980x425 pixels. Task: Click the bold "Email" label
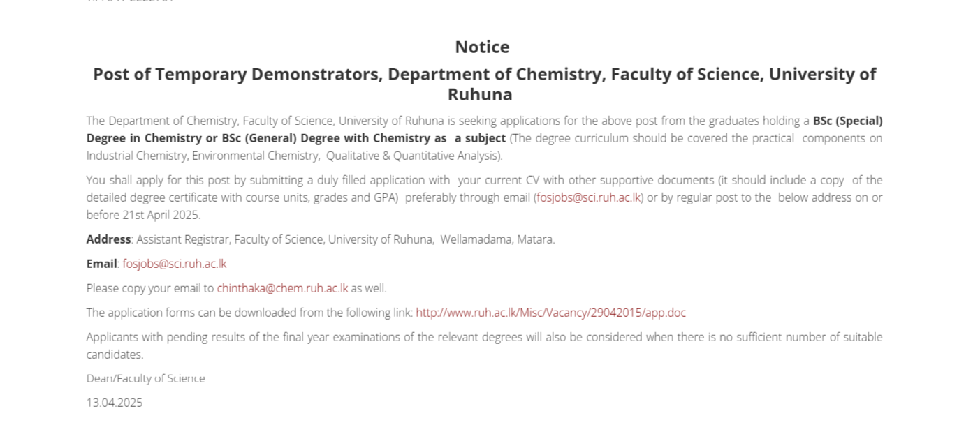[101, 264]
